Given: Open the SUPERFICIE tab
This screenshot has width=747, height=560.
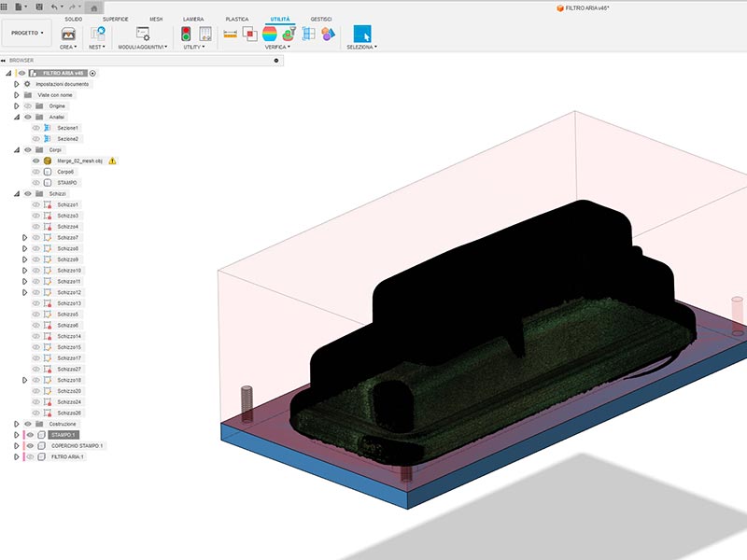Looking at the screenshot, I should coord(116,19).
